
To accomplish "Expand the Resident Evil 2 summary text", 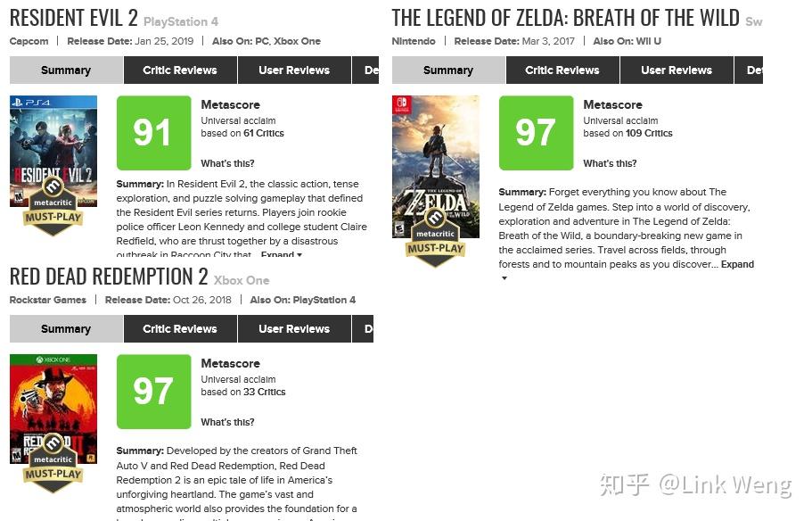I will pos(281,254).
